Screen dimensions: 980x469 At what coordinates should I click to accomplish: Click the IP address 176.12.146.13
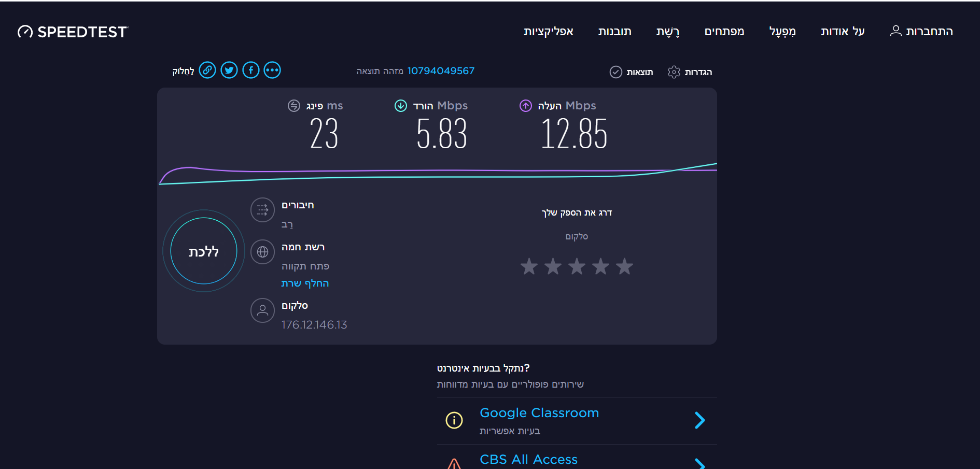[x=314, y=325]
